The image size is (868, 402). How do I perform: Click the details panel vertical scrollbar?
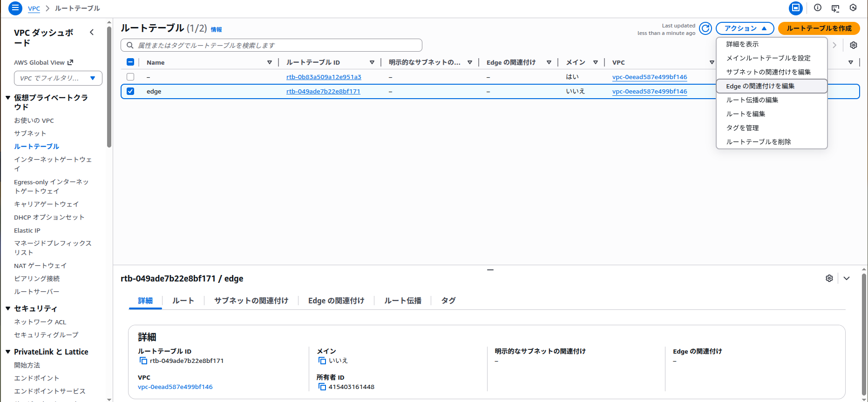point(864,334)
